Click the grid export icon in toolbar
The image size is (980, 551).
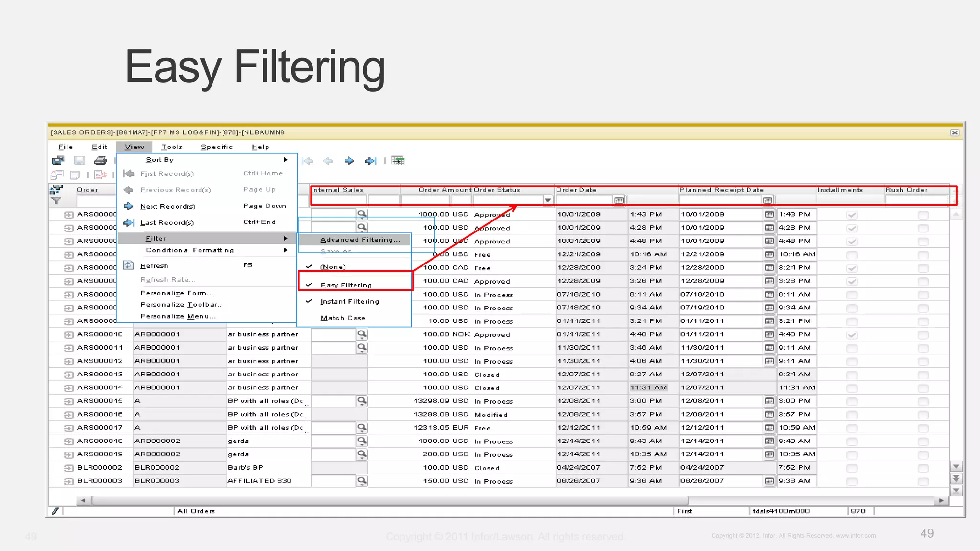(398, 161)
